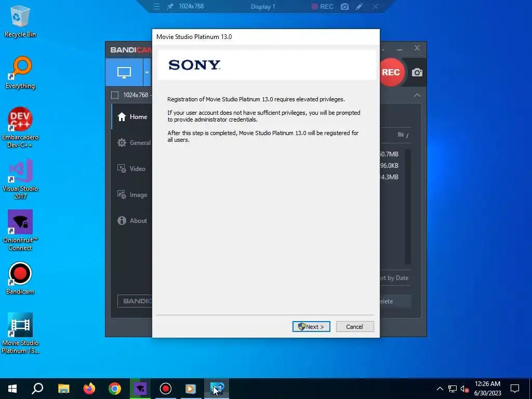This screenshot has width=532, height=399.
Task: Switch to OnionFruit Connect taskbar icon
Action: point(140,389)
